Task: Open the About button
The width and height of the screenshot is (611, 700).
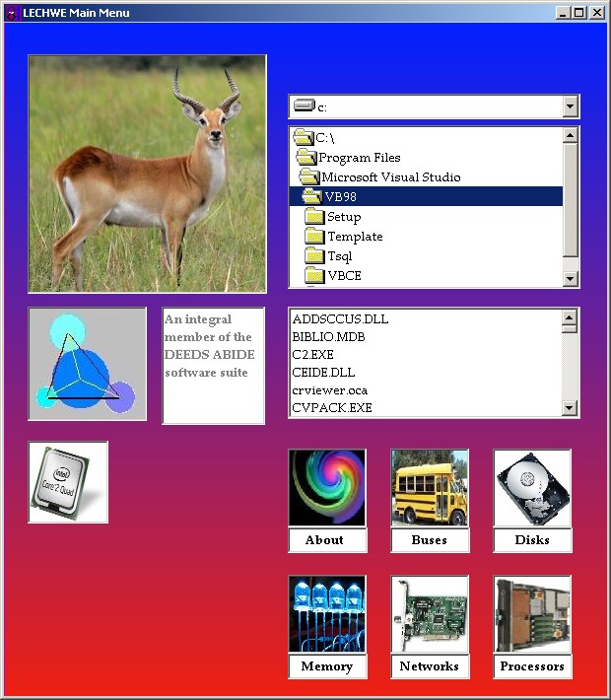Action: (328, 540)
